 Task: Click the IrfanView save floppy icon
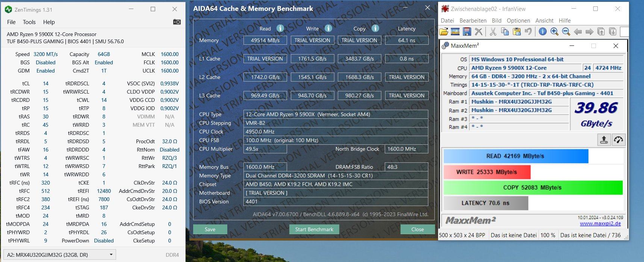pyautogui.click(x=467, y=32)
